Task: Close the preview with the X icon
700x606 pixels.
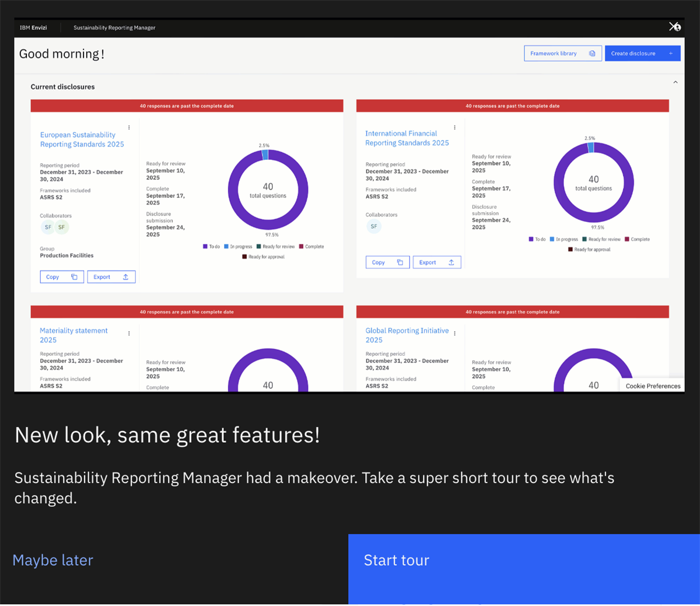Action: [674, 27]
